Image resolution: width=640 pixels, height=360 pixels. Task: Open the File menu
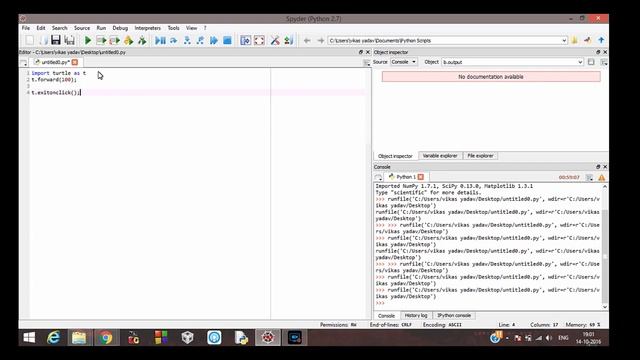(x=26, y=28)
